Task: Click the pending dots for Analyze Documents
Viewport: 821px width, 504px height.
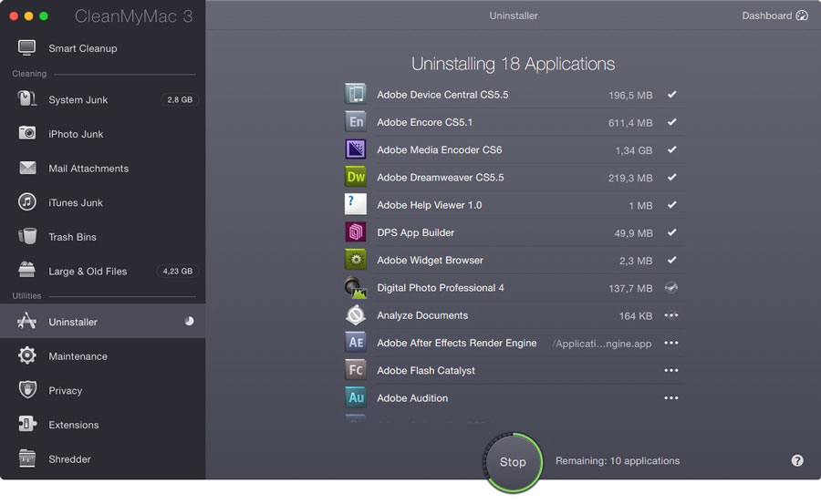Action: [671, 315]
